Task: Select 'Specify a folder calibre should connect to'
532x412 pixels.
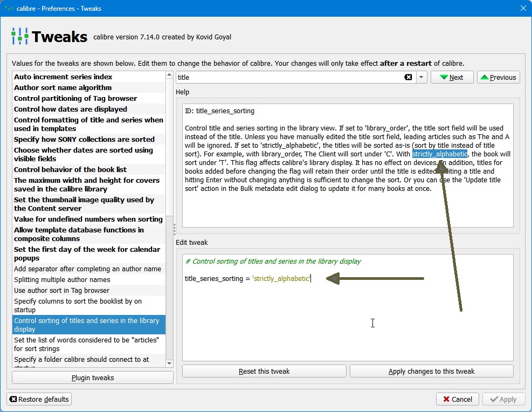Action: (88, 361)
